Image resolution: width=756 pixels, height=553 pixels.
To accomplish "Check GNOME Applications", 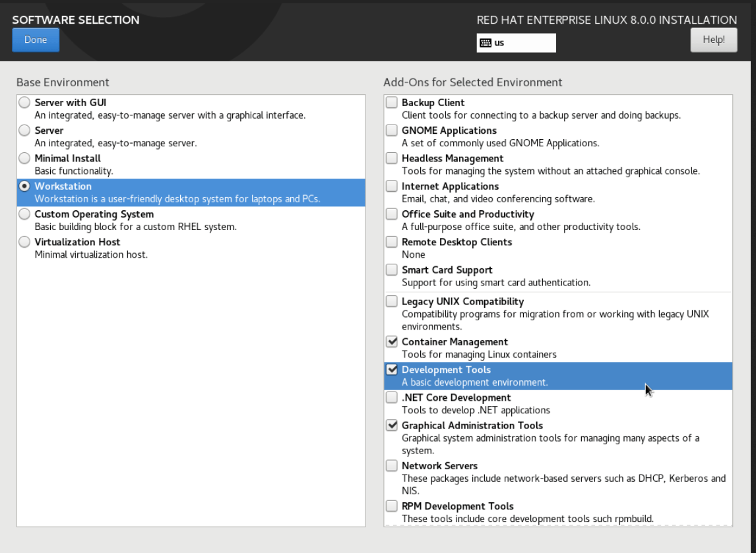I will 391,130.
